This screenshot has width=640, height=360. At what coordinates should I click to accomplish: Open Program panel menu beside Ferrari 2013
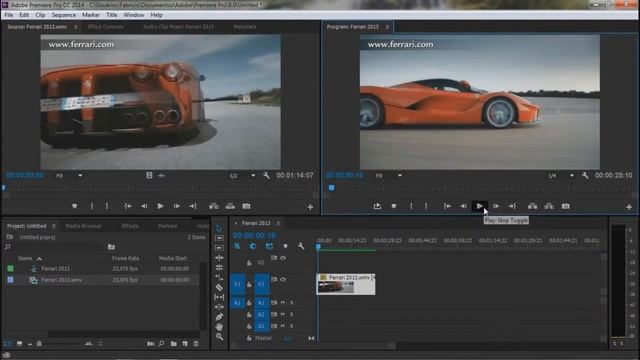387,27
